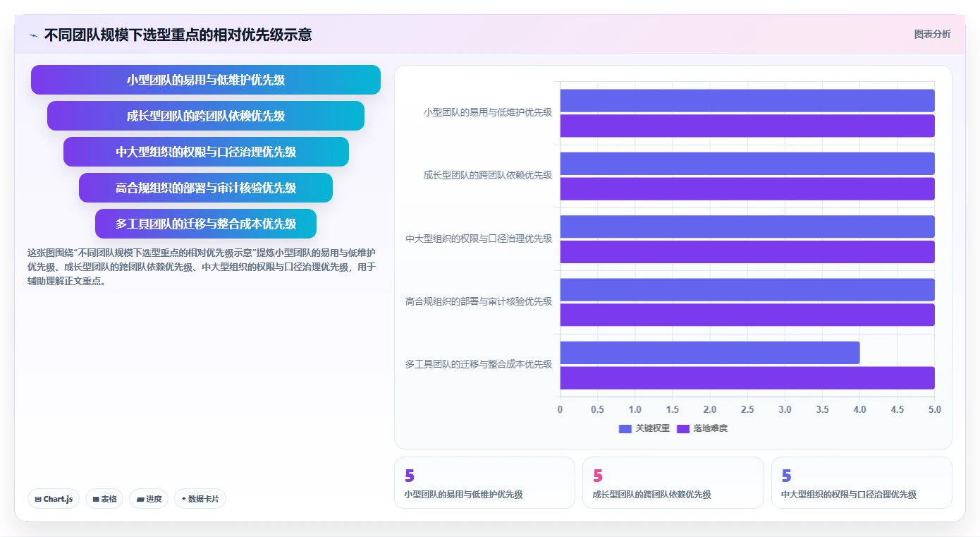The width and height of the screenshot is (980, 537).
Task: Click the chart y-axis label 高合规组织的部署与审计核验优先级
Action: click(x=479, y=301)
